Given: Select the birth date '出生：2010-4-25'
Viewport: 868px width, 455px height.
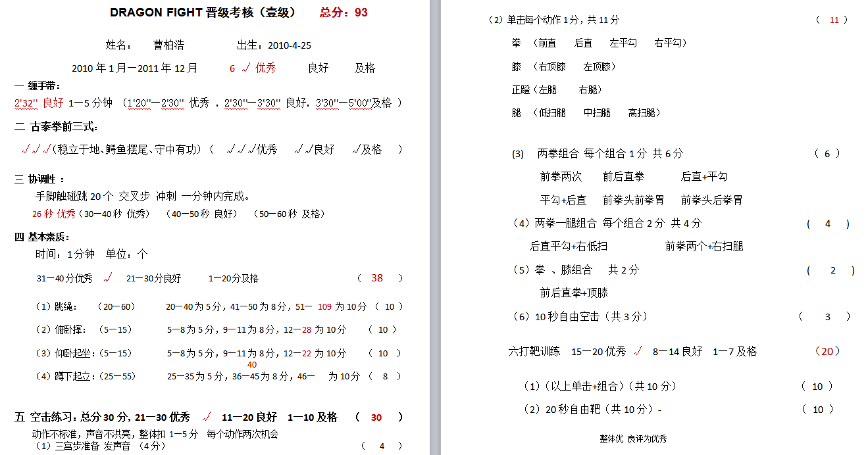Looking at the screenshot, I should 274,45.
